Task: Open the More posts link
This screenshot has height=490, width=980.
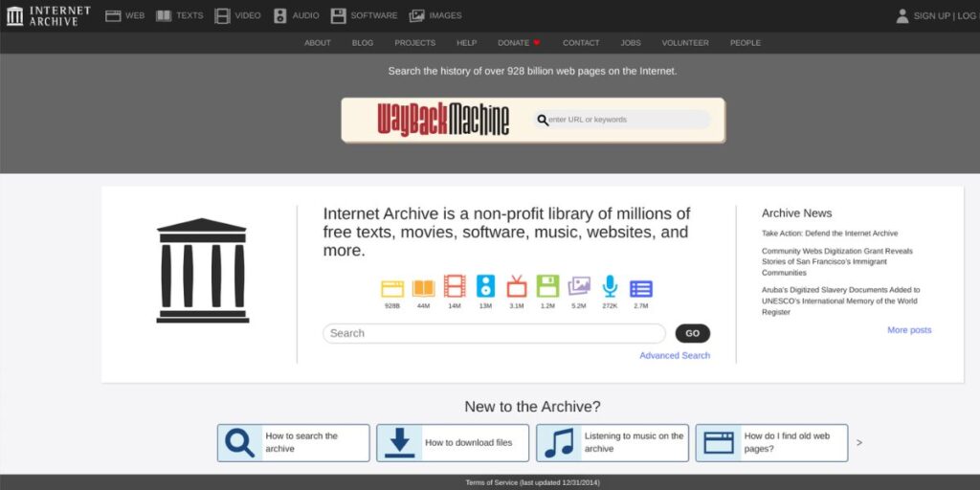Action: pos(909,330)
